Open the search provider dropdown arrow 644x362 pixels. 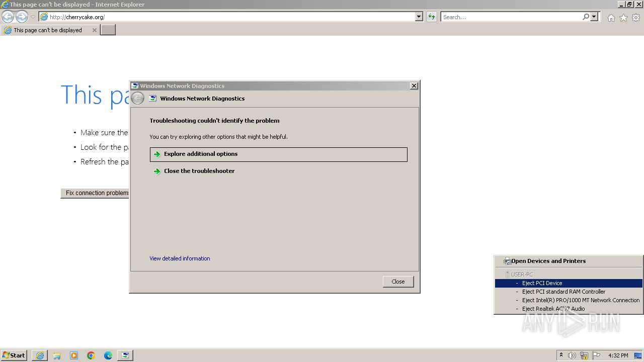point(594,17)
